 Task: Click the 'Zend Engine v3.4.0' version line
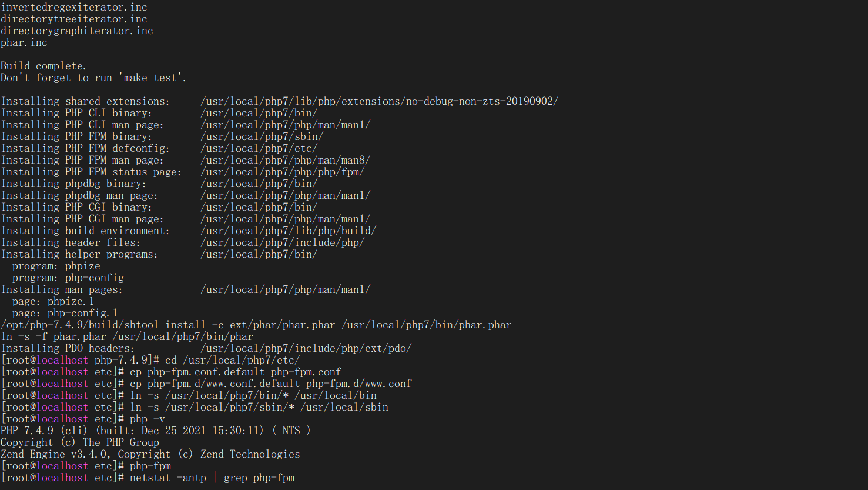pyautogui.click(x=150, y=454)
